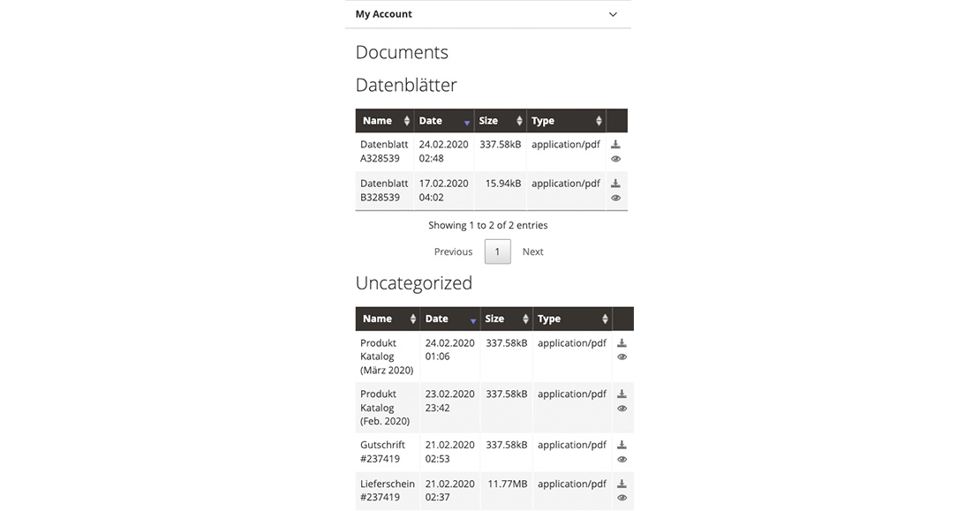The image size is (980, 511).
Task: Download the Lieferschein #237419 document
Action: (622, 483)
